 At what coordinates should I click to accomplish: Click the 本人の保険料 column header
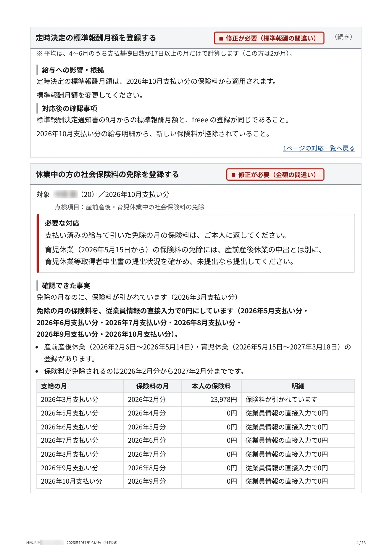click(x=211, y=386)
